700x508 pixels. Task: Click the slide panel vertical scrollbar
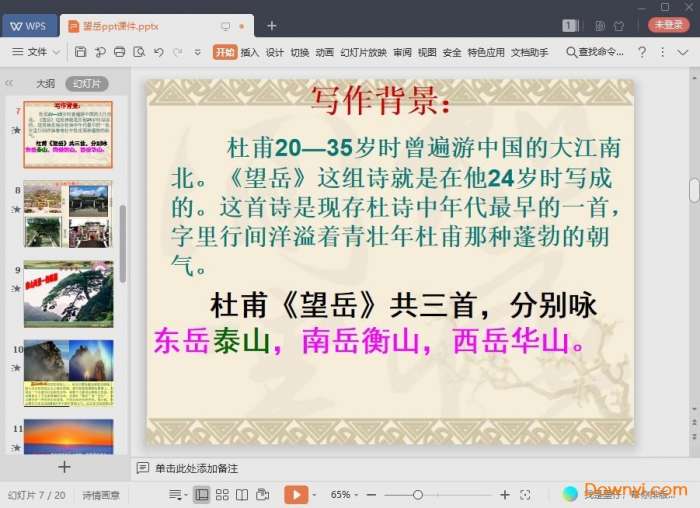pyautogui.click(x=123, y=243)
